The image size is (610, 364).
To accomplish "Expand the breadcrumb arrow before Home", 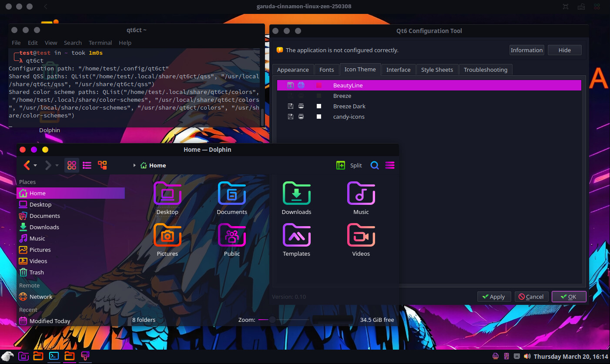I will (134, 165).
